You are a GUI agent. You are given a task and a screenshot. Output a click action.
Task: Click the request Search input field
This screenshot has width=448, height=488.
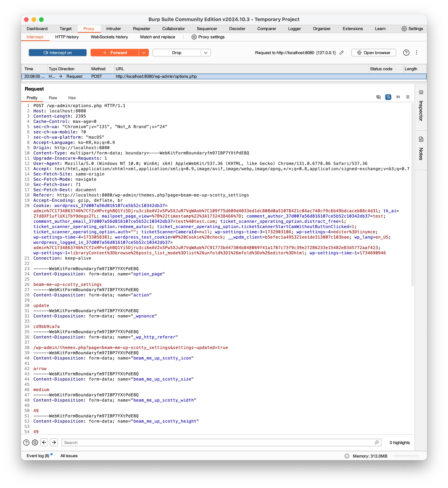coord(218,443)
